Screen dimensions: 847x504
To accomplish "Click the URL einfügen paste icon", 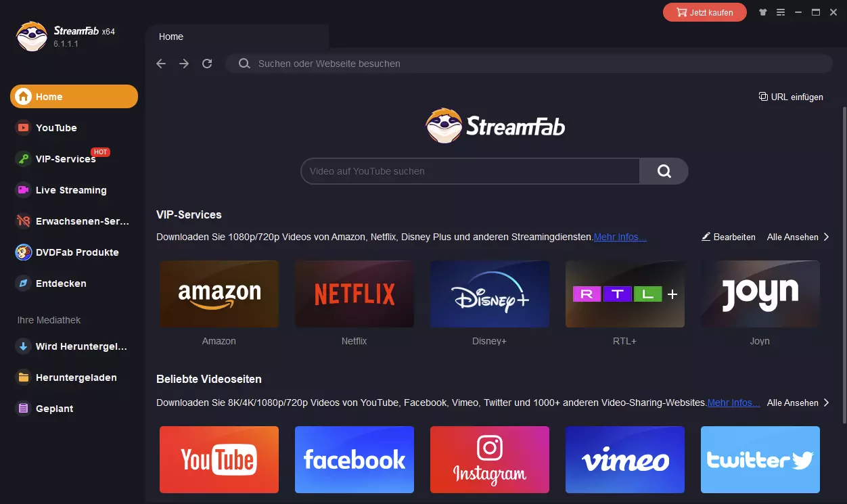I will click(763, 97).
